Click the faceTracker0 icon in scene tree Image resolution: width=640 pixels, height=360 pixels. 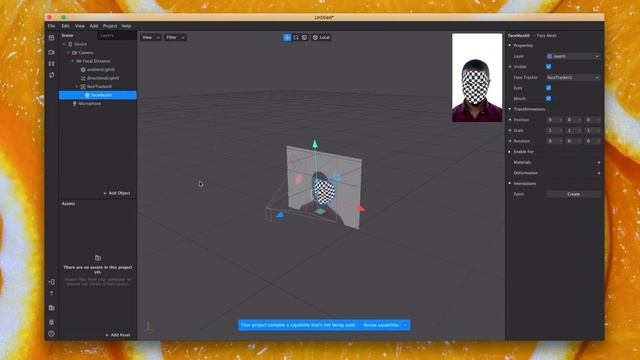point(83,87)
